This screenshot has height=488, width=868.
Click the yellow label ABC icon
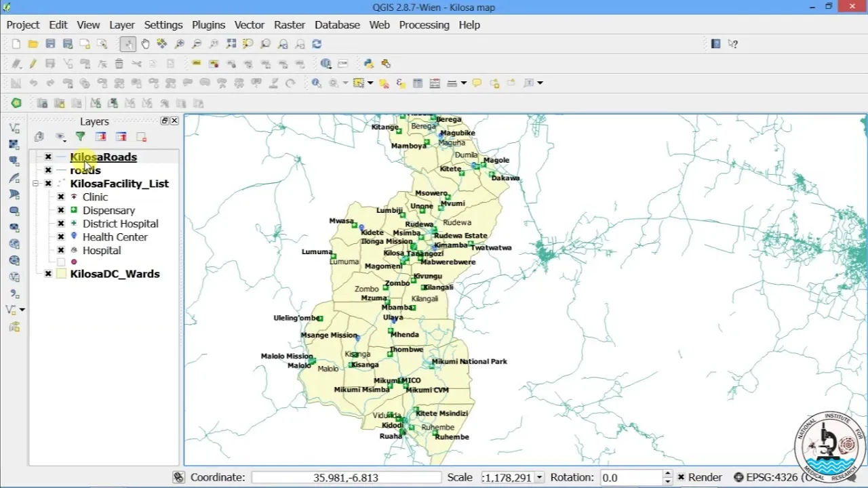(197, 63)
